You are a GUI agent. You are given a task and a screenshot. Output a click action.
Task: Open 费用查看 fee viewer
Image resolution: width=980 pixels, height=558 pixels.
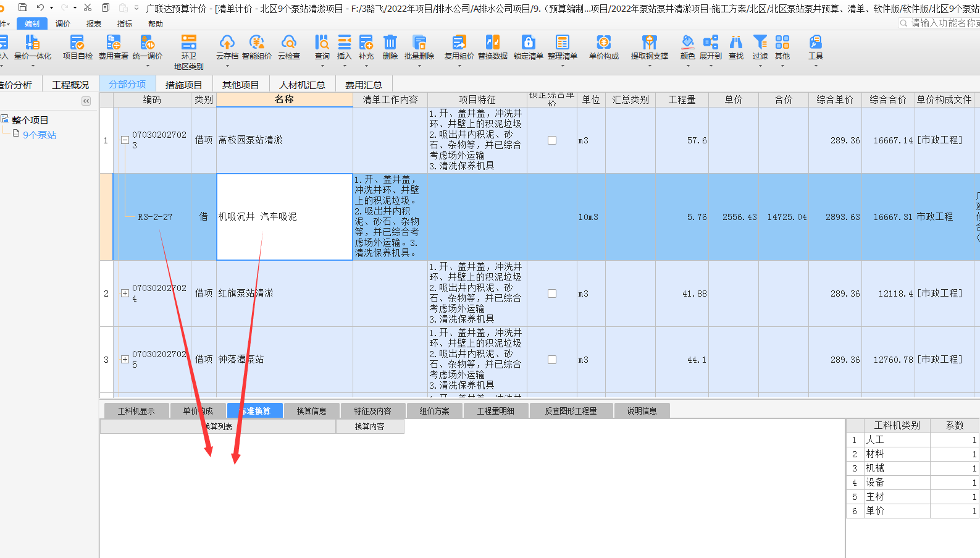(x=114, y=47)
